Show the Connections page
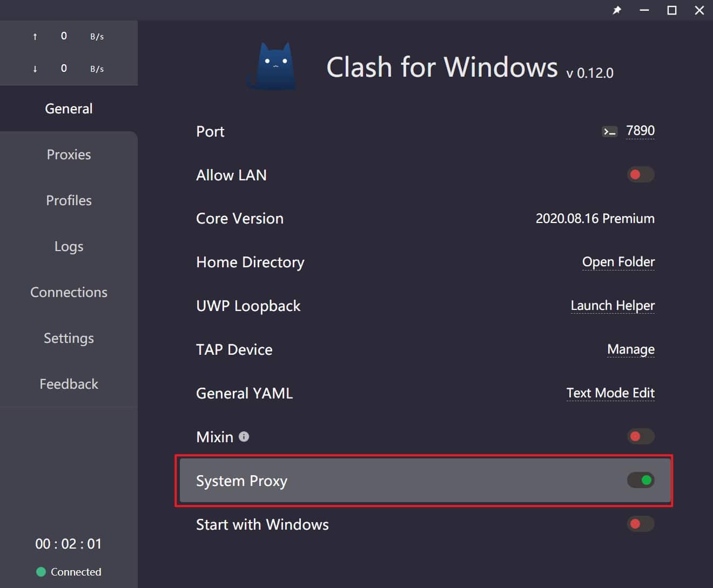 [69, 292]
